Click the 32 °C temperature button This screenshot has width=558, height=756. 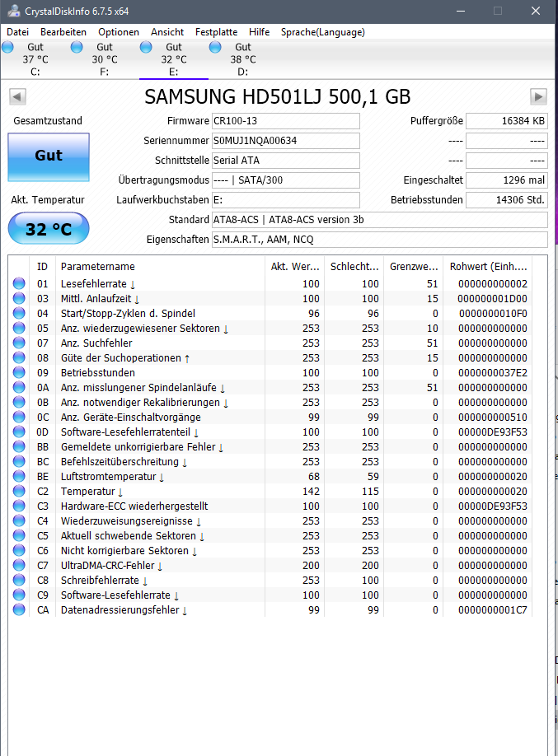coord(49,229)
